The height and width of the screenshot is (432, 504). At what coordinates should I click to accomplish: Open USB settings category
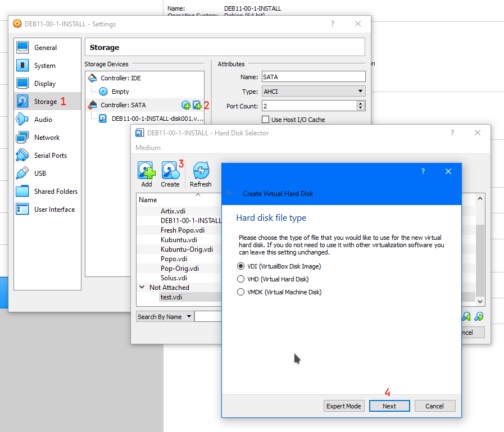point(47,174)
